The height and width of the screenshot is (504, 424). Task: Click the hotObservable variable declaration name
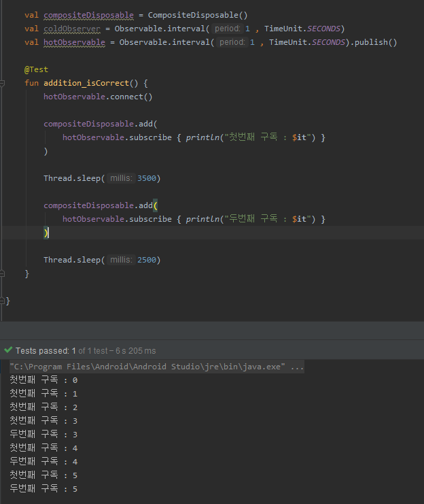click(74, 42)
